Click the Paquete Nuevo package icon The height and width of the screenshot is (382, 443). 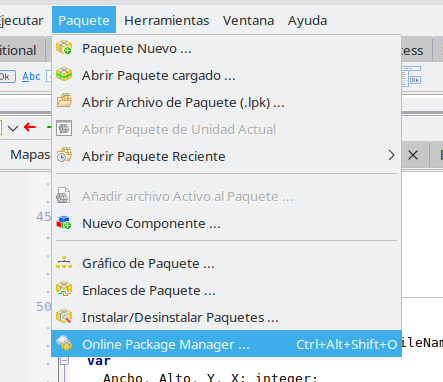point(64,48)
